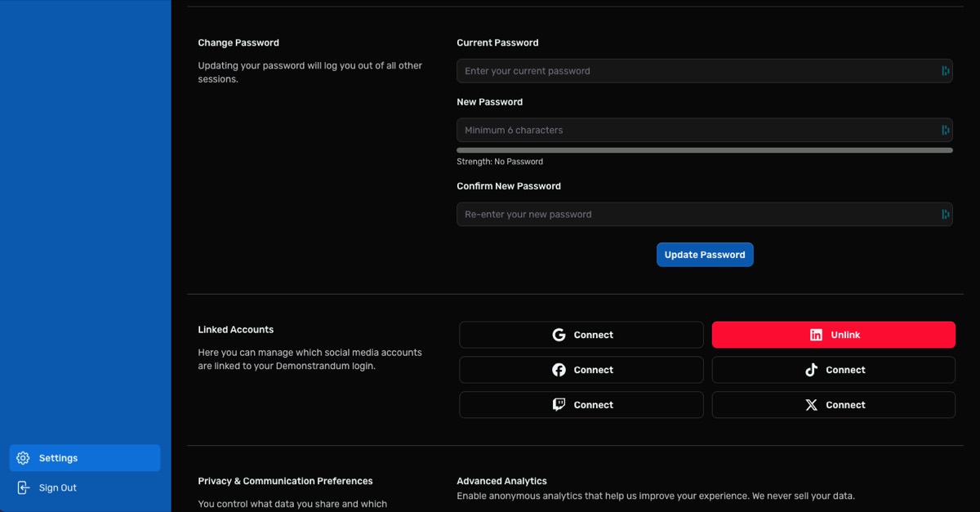The width and height of the screenshot is (980, 512).
Task: Click the Sign Out door icon
Action: (23, 488)
